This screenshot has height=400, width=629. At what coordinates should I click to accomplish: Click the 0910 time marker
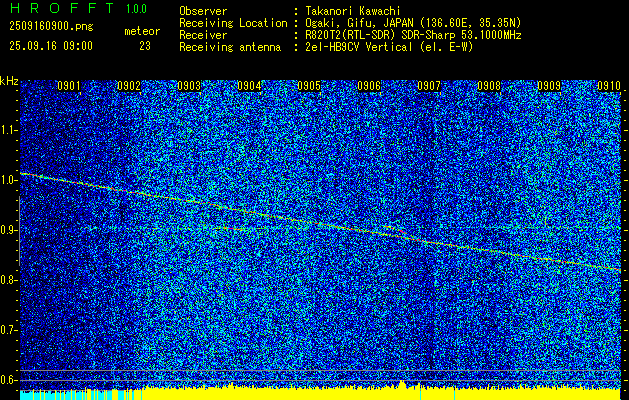[x=609, y=86]
